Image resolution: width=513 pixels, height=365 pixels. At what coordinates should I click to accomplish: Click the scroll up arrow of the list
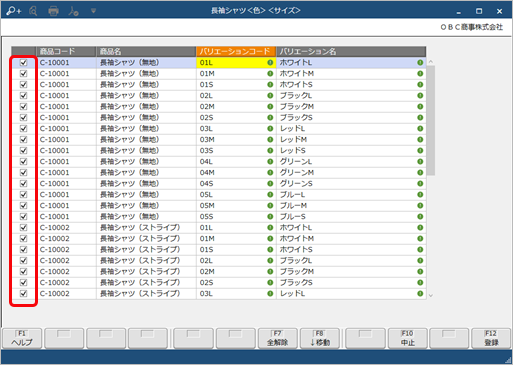click(x=431, y=62)
